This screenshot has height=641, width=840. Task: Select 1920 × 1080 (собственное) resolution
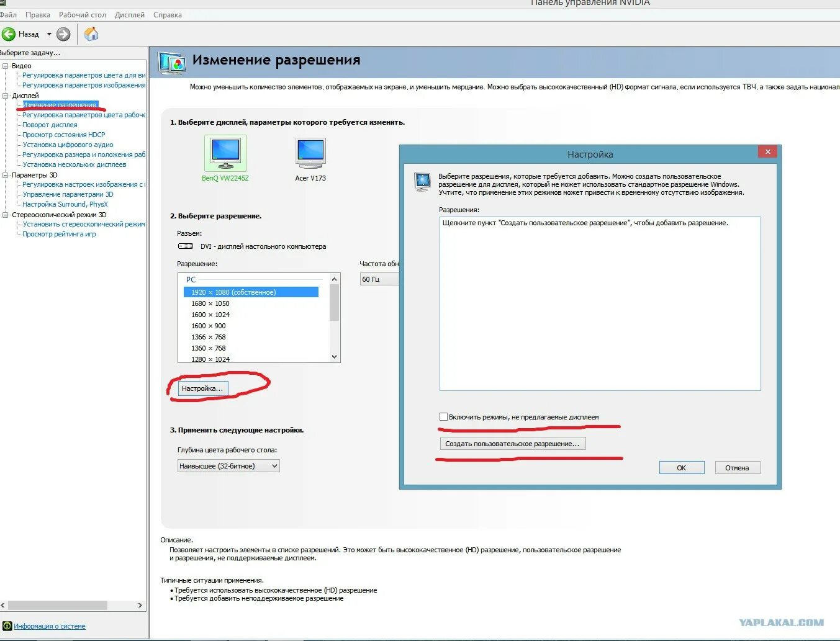point(251,292)
